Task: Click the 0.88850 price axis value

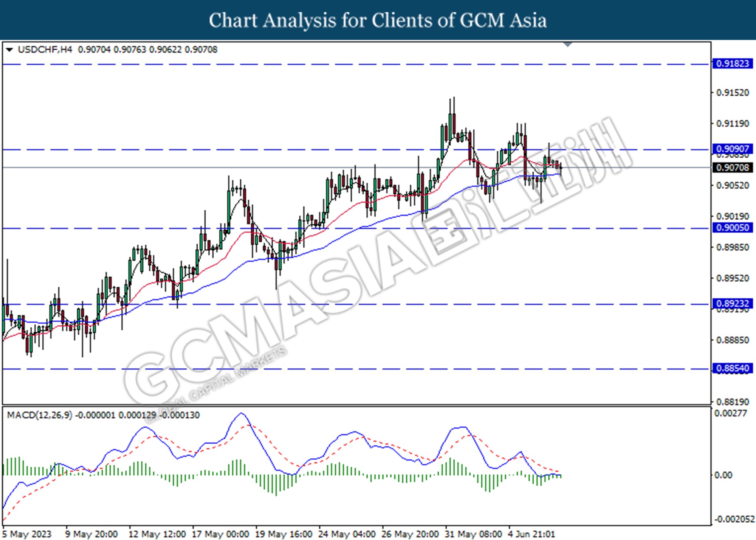Action: point(733,340)
